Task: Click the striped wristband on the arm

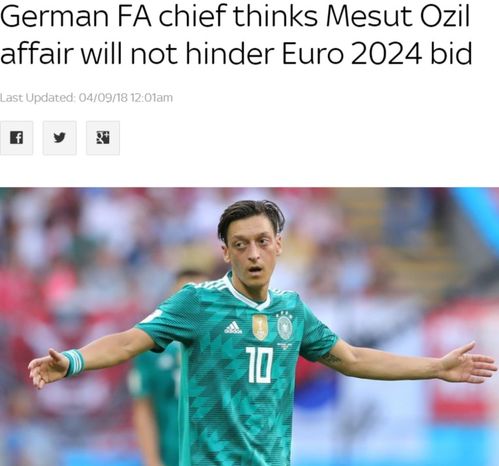Action: (74, 363)
